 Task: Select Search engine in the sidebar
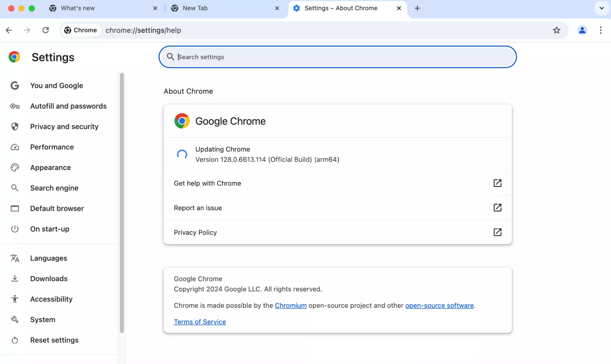(54, 188)
